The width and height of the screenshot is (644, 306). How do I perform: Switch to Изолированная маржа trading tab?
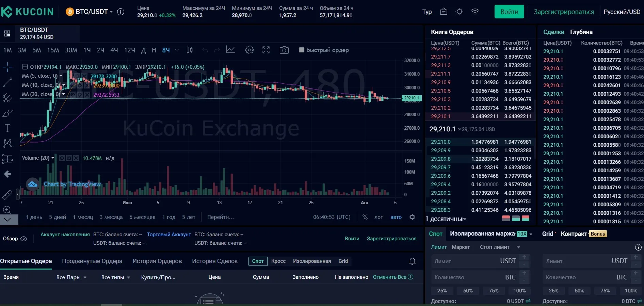(x=482, y=233)
